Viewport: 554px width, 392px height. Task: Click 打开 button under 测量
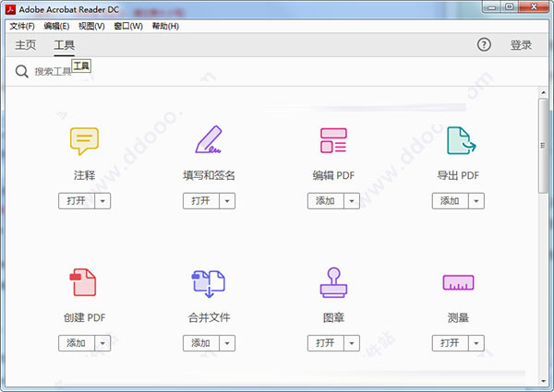tap(451, 343)
